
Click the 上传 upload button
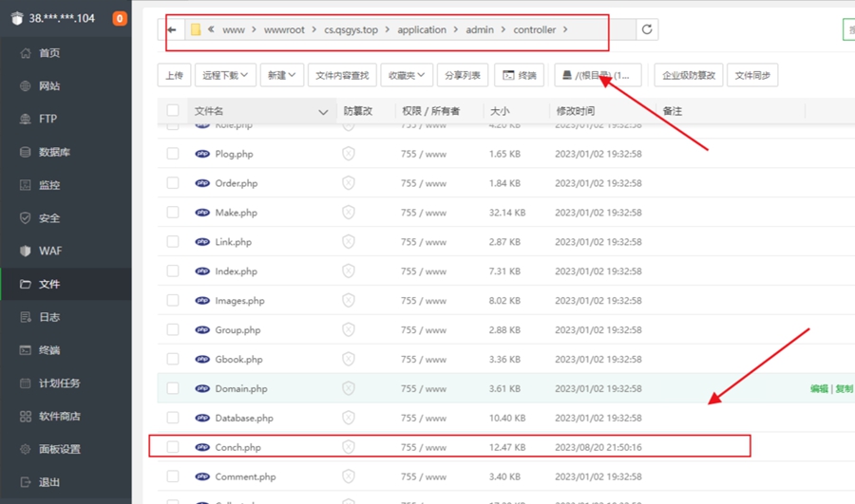pos(174,76)
